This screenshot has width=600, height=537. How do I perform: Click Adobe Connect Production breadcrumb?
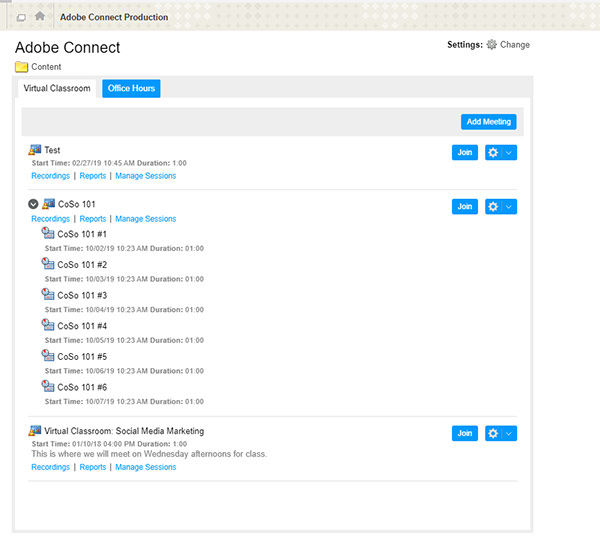point(114,17)
